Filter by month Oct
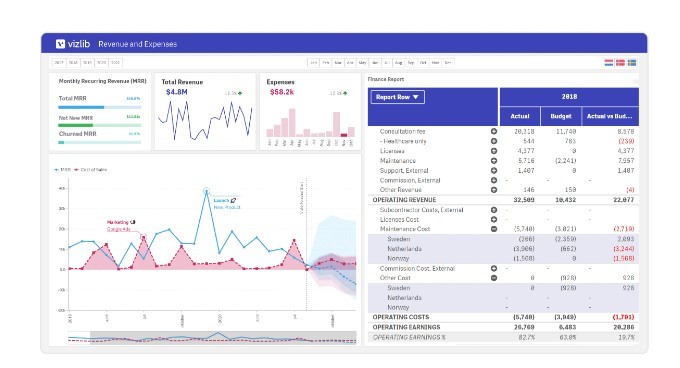The width and height of the screenshot is (680, 368). click(x=423, y=63)
